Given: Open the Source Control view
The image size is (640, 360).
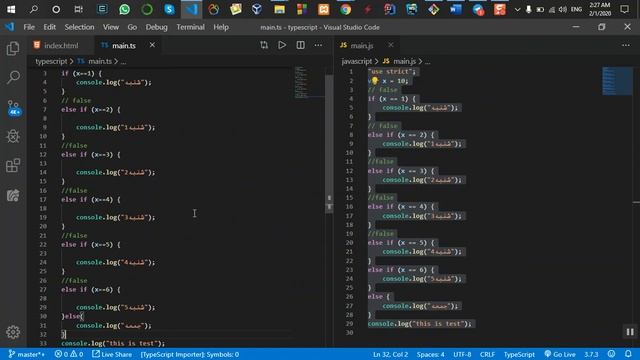Looking at the screenshot, I should [x=13, y=108].
